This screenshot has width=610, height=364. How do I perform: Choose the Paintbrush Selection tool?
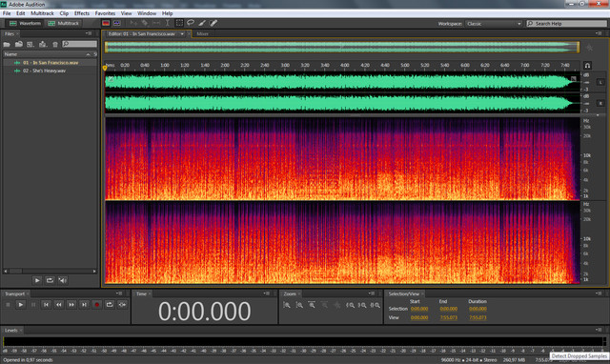click(x=202, y=23)
